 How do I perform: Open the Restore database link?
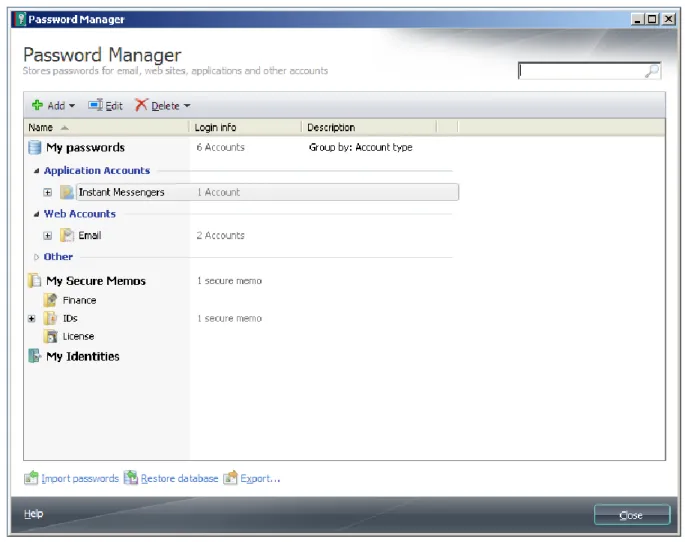pyautogui.click(x=180, y=479)
